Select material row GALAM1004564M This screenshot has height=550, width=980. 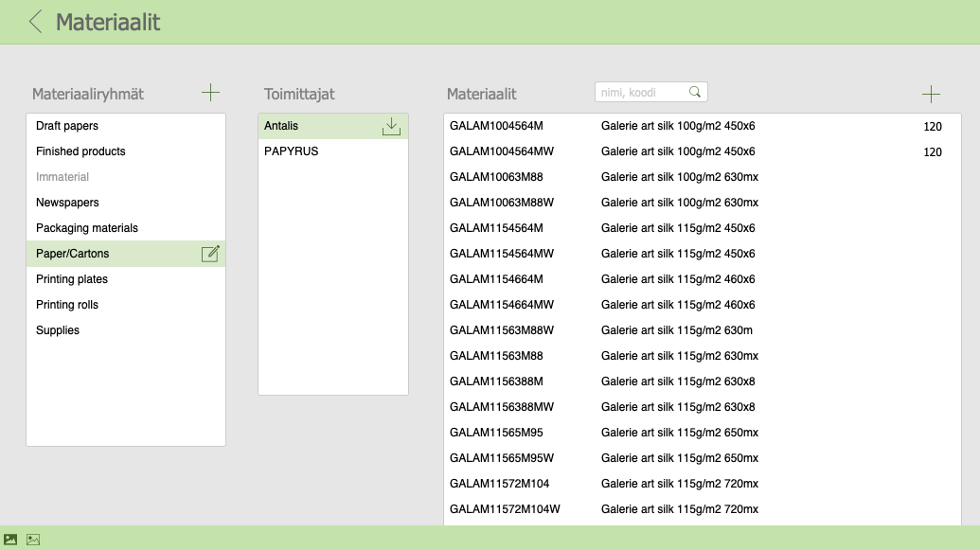click(x=496, y=126)
